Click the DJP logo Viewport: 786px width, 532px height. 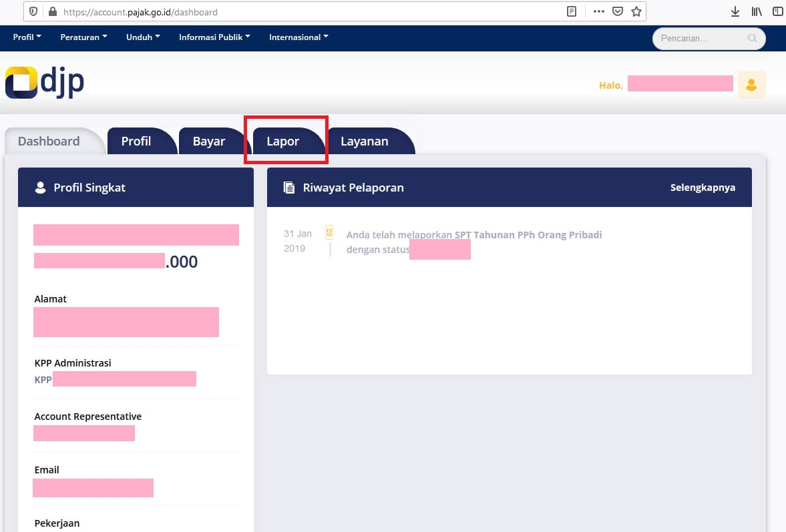43,82
